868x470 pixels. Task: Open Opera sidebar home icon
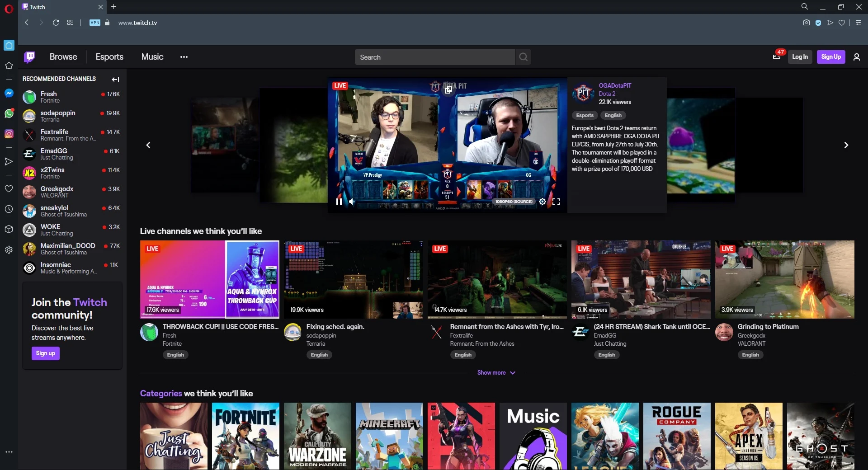(x=9, y=45)
